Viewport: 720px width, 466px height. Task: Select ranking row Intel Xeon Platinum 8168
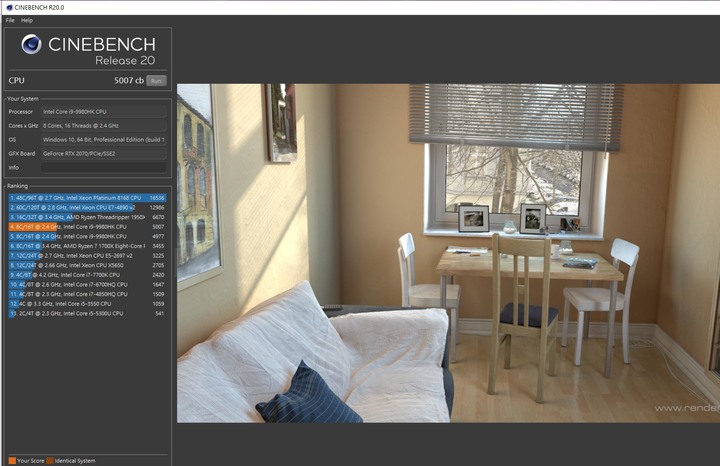tap(87, 198)
